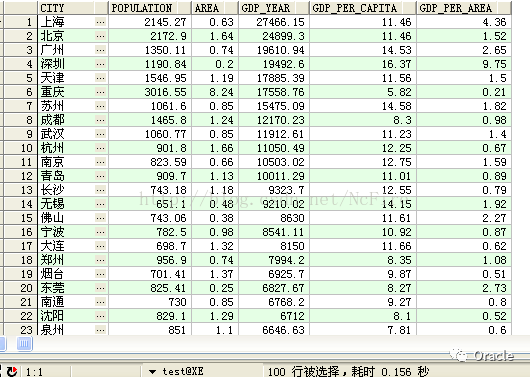Open the ellipsis editor beside 泉州
This screenshot has height=377, width=530.
click(x=100, y=330)
